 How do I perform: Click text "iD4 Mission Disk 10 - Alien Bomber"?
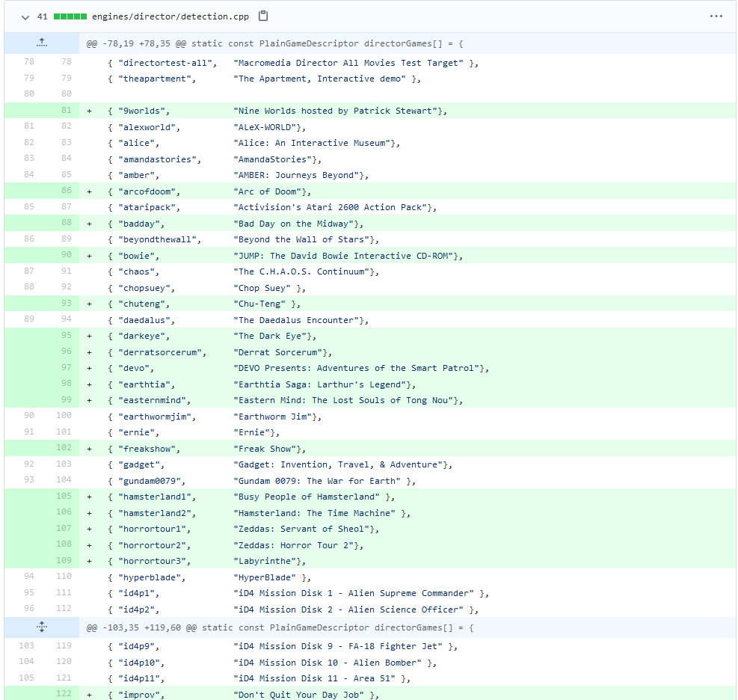click(328, 663)
